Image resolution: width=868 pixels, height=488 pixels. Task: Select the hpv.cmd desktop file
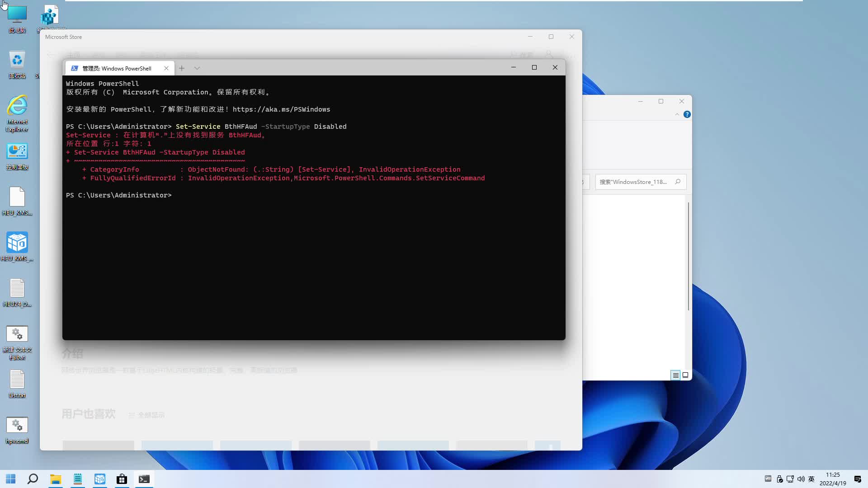tap(17, 430)
